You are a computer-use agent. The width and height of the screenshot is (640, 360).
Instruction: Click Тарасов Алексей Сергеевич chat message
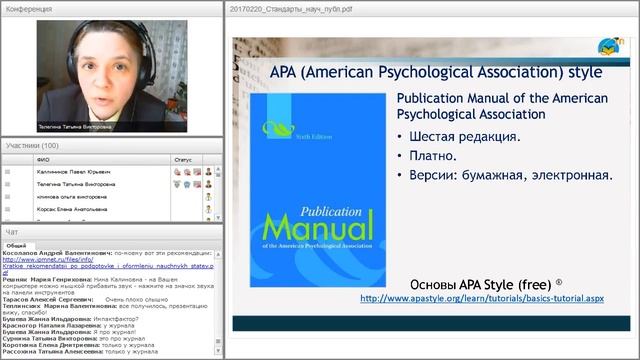[x=85, y=300]
